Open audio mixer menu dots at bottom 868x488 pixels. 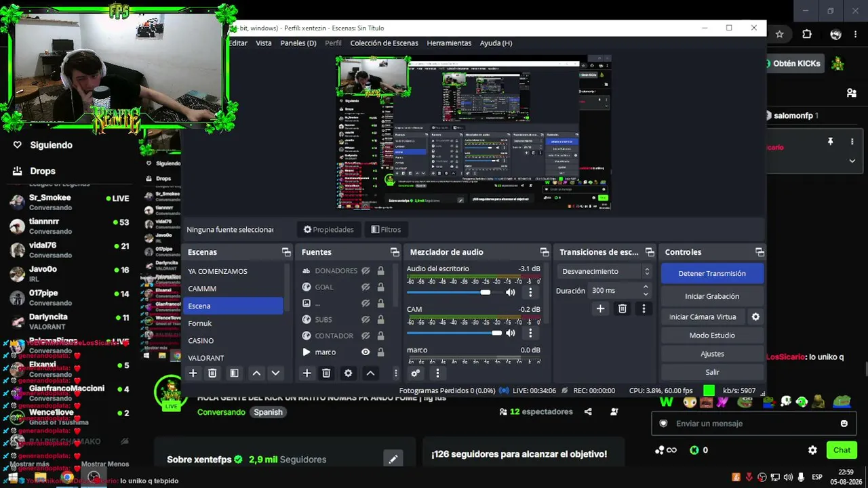tap(437, 373)
